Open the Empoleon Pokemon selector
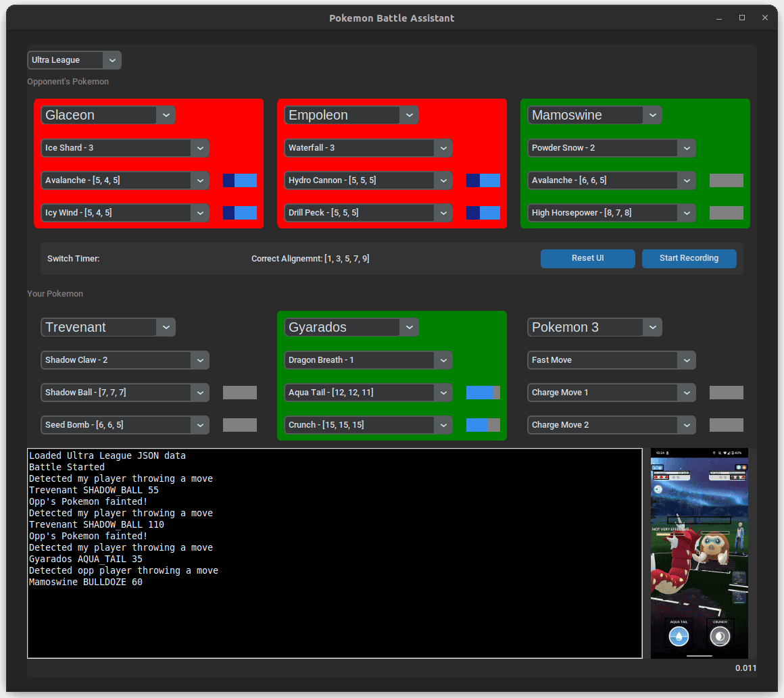 [351, 115]
